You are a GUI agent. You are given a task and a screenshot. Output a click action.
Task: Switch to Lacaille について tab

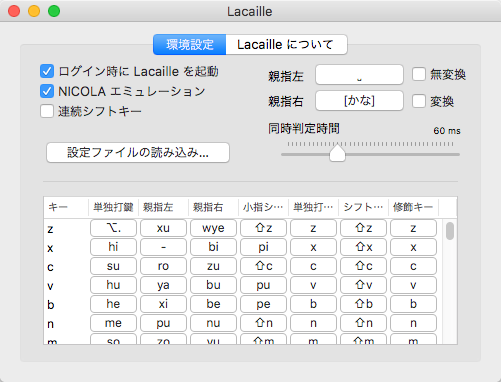[287, 44]
